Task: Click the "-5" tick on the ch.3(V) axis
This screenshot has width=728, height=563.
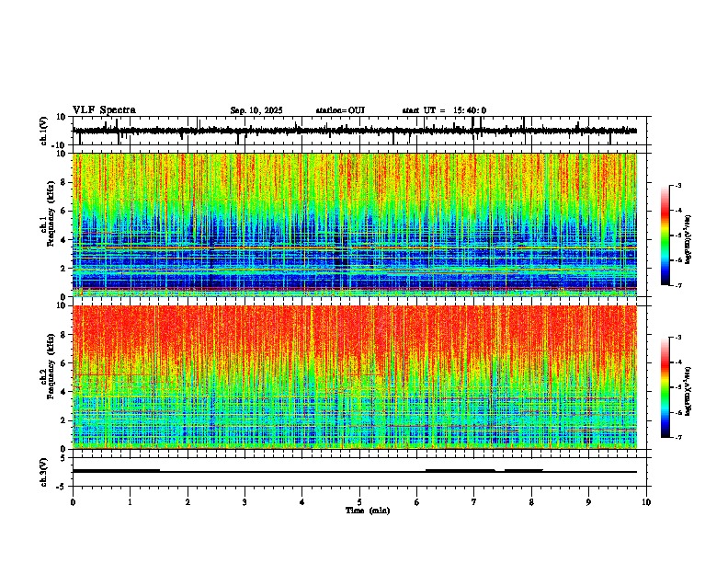Action: [62, 487]
